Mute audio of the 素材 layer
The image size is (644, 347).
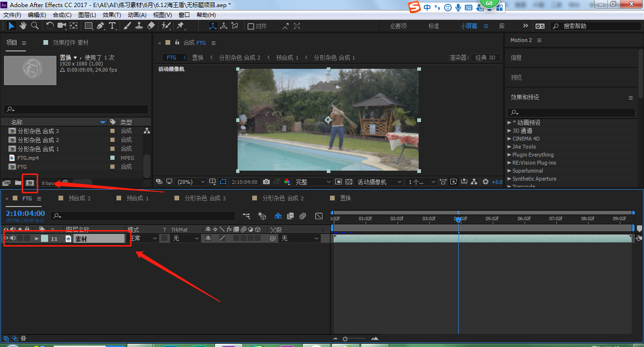coord(13,239)
